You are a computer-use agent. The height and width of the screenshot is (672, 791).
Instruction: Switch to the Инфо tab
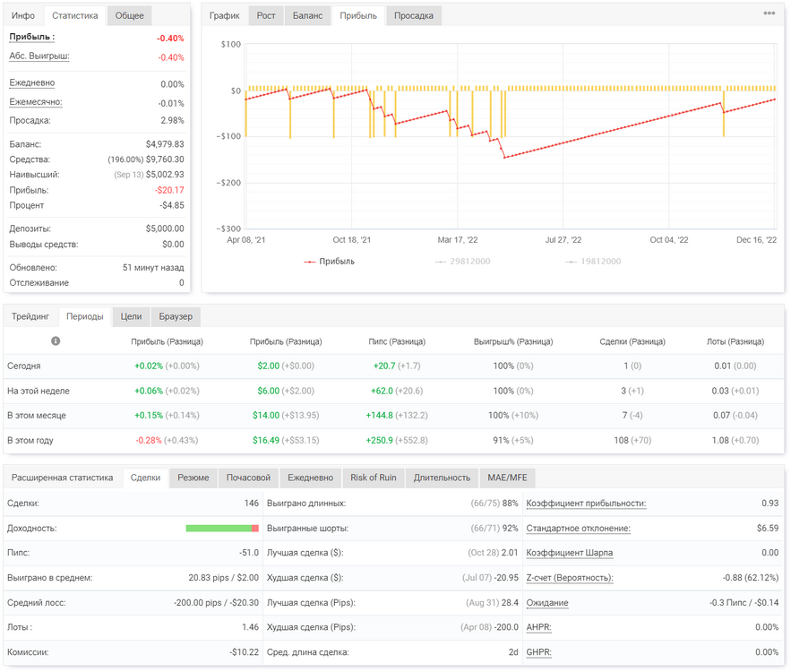[23, 15]
